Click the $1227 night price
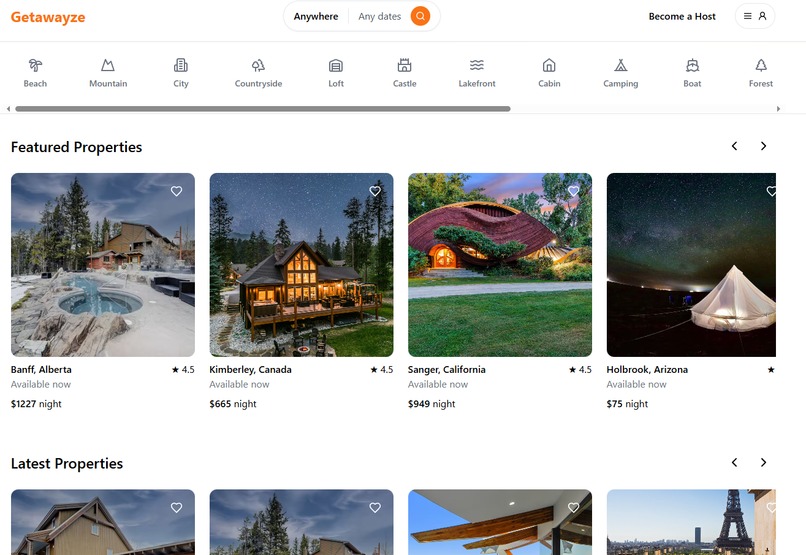806x555 pixels. (36, 404)
